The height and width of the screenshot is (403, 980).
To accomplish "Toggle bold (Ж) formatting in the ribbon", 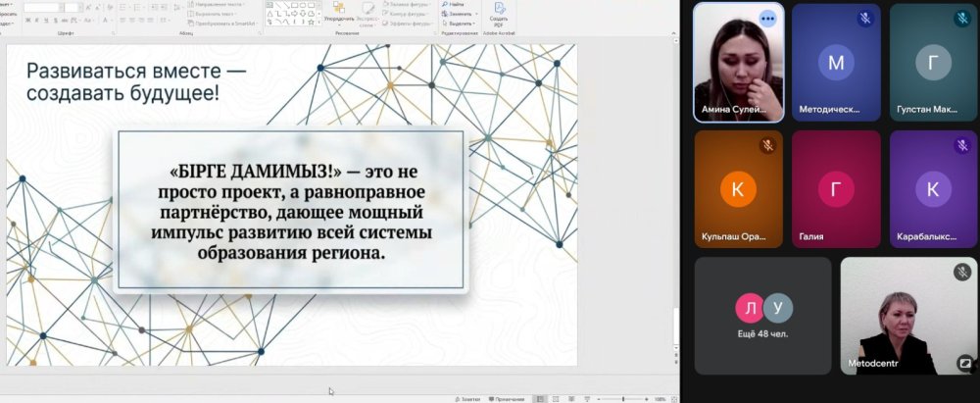I will pos(28,20).
